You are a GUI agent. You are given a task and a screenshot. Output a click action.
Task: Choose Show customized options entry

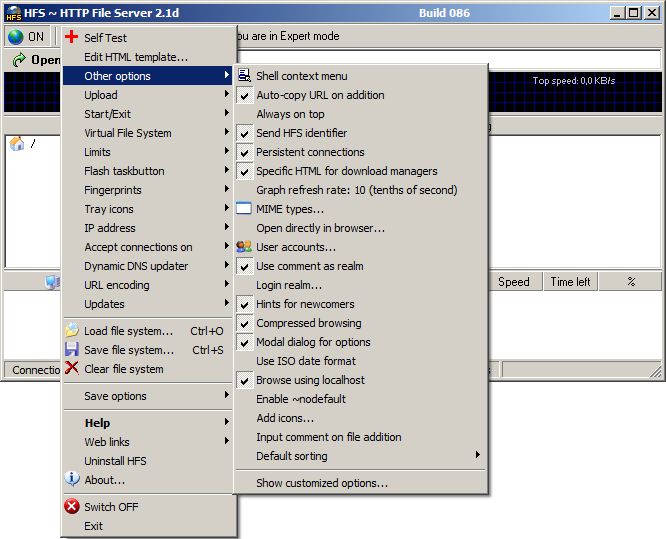point(322,483)
